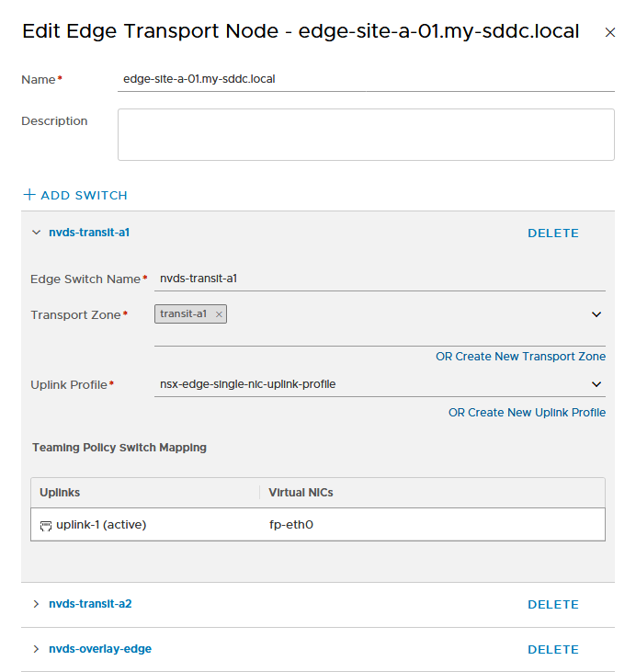Click inside the Description text area
The height and width of the screenshot is (672, 636).
(x=366, y=134)
